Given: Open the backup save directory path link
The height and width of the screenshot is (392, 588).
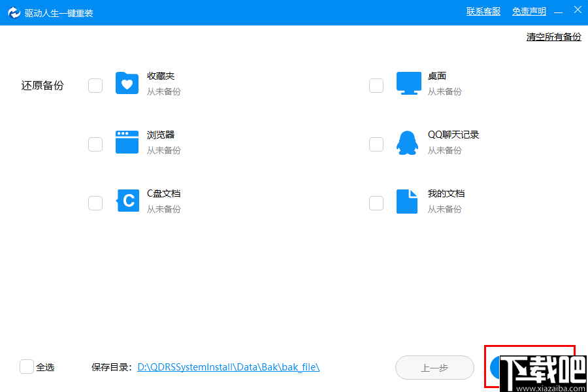Looking at the screenshot, I should coord(228,367).
